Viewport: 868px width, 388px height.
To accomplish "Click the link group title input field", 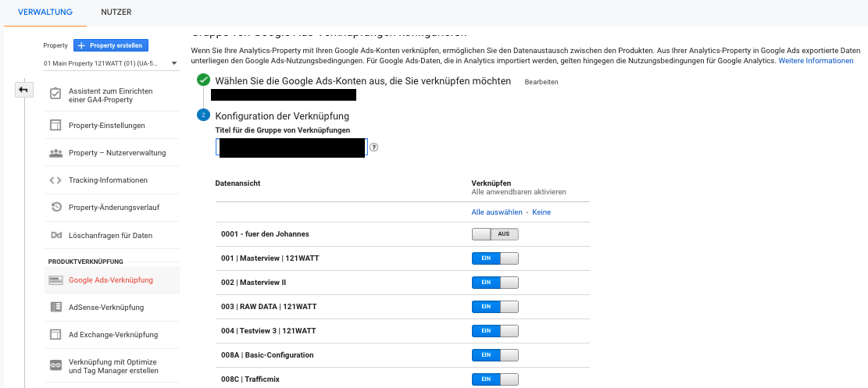I will click(291, 148).
